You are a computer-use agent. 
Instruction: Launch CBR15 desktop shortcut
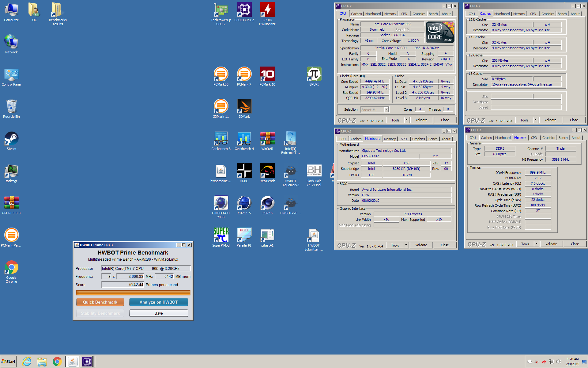point(267,205)
